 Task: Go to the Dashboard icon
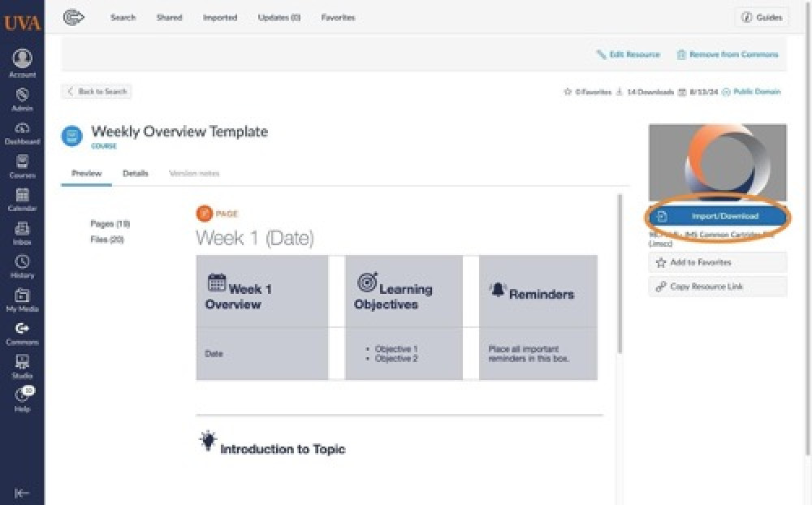click(x=22, y=133)
